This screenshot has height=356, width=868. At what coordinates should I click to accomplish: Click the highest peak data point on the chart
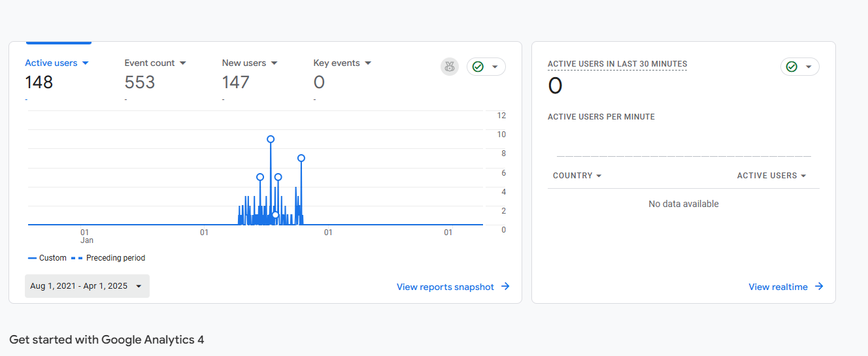pos(271,139)
